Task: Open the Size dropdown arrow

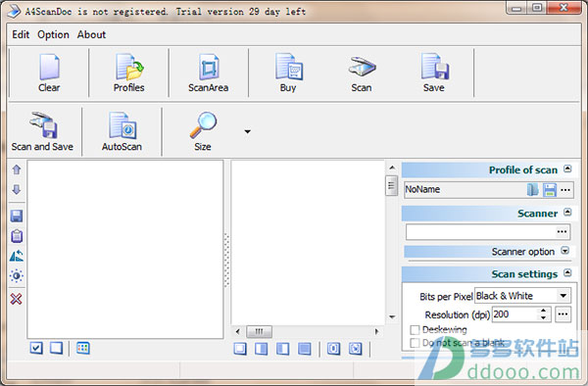Action: coord(248,131)
